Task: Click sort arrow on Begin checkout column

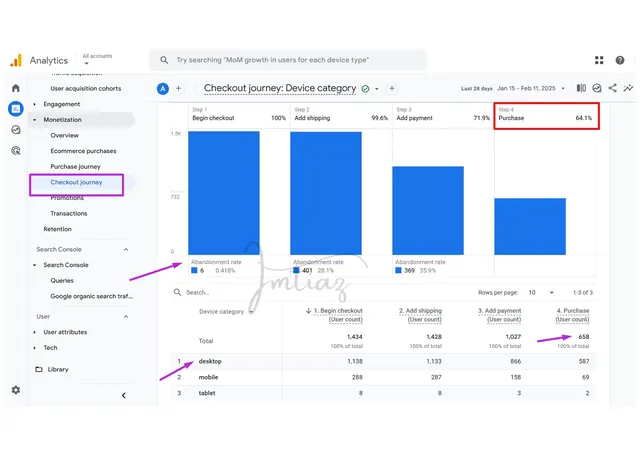Action: tap(309, 311)
